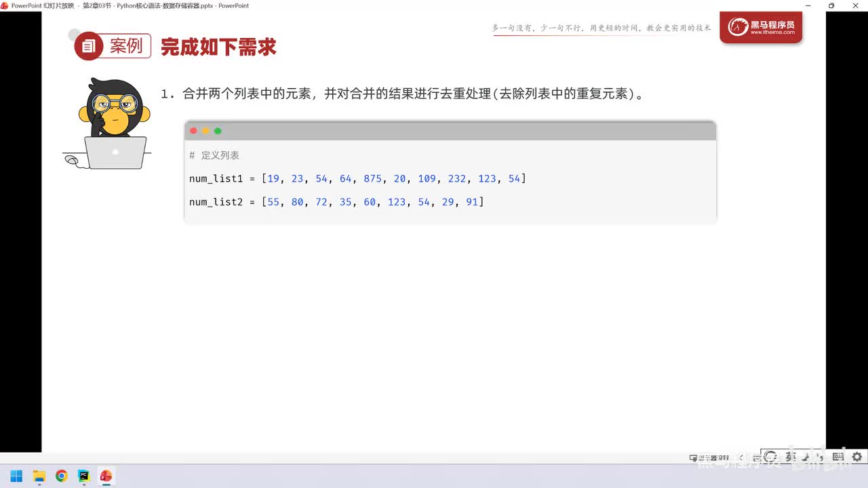Go to previous slide using arrow
This screenshot has height=488, width=868.
(741, 457)
